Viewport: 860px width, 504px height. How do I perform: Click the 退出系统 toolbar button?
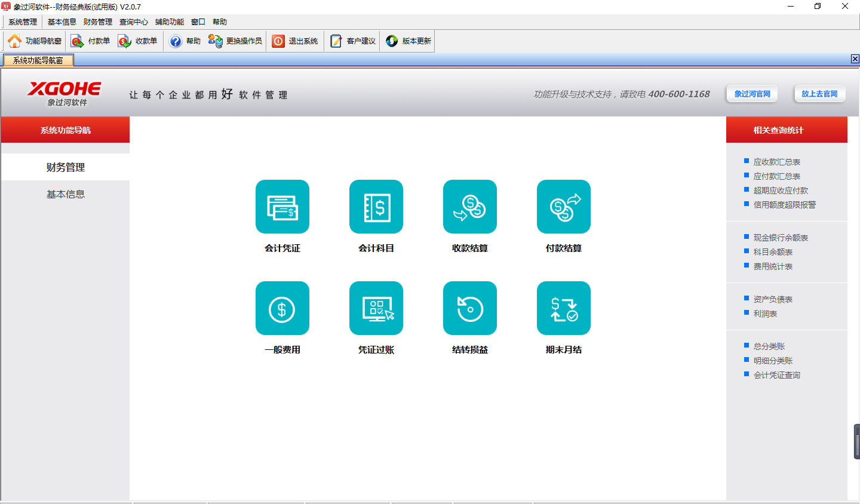[x=295, y=41]
